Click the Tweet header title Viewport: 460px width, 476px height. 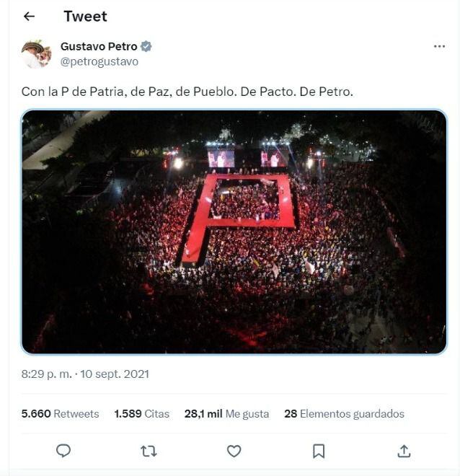coord(85,17)
